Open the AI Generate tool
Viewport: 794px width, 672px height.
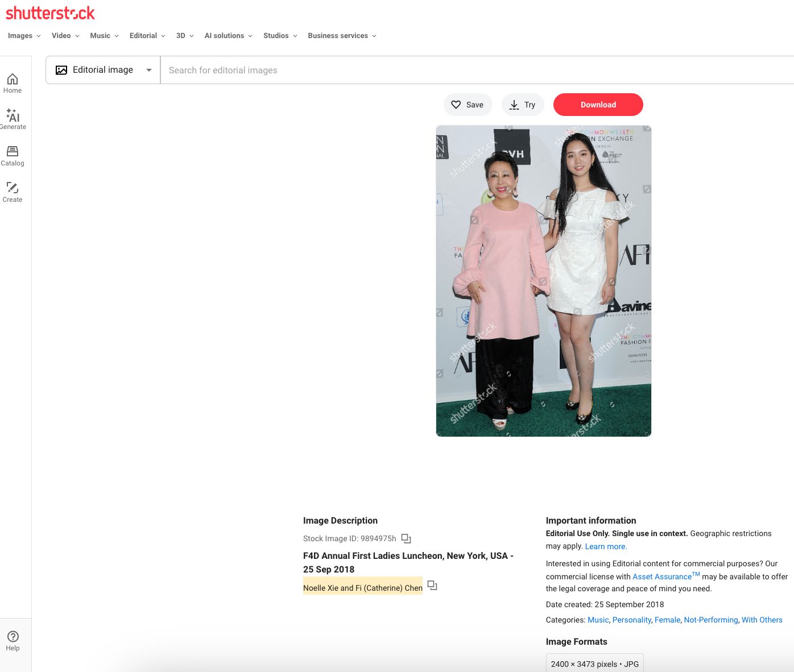point(13,119)
